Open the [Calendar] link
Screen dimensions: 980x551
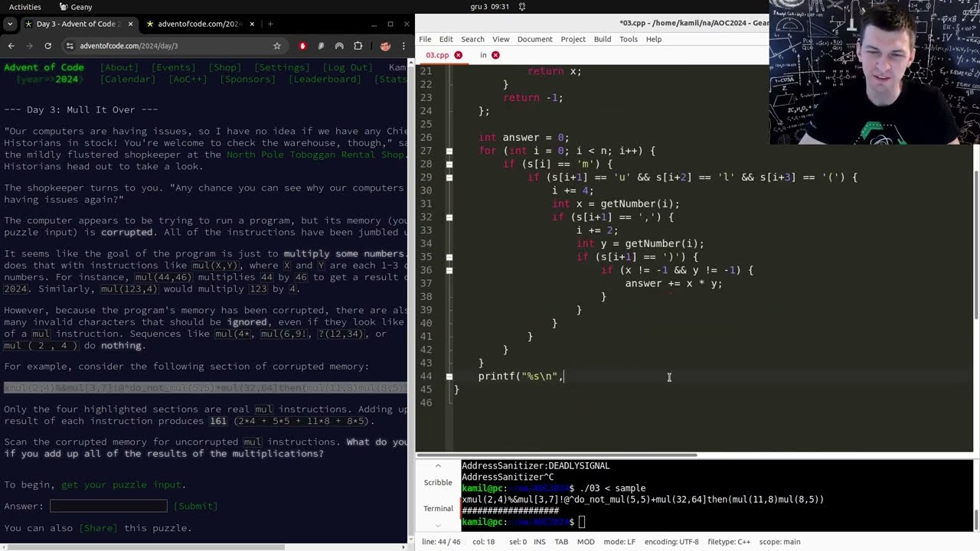[129, 80]
